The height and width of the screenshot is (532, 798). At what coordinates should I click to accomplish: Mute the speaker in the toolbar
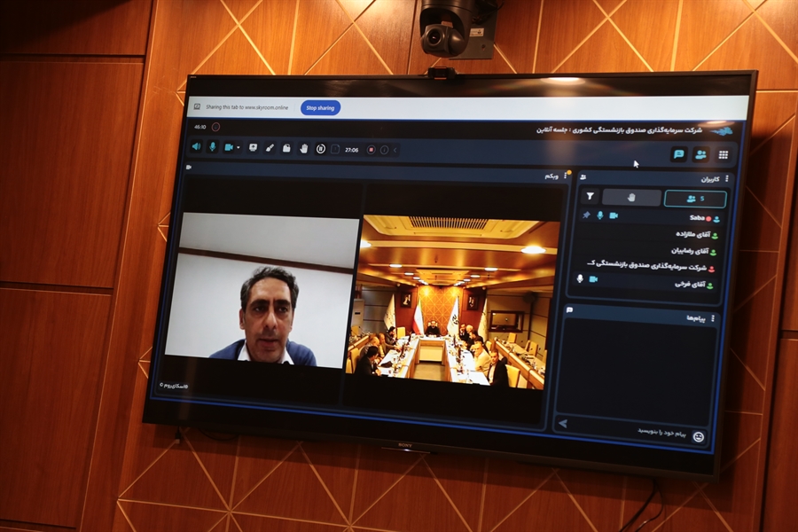(196, 146)
